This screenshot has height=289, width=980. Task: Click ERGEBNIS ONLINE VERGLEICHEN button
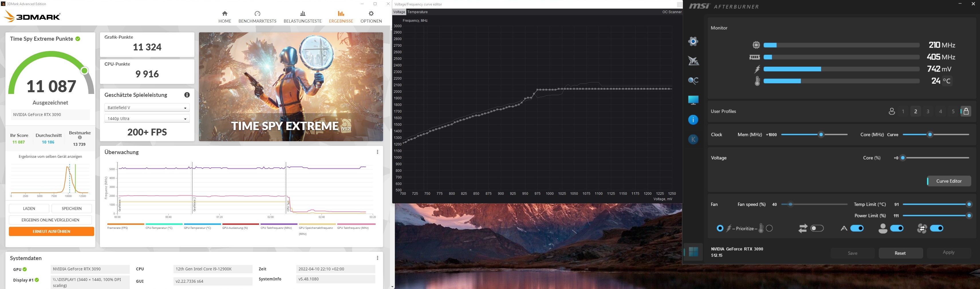50,220
